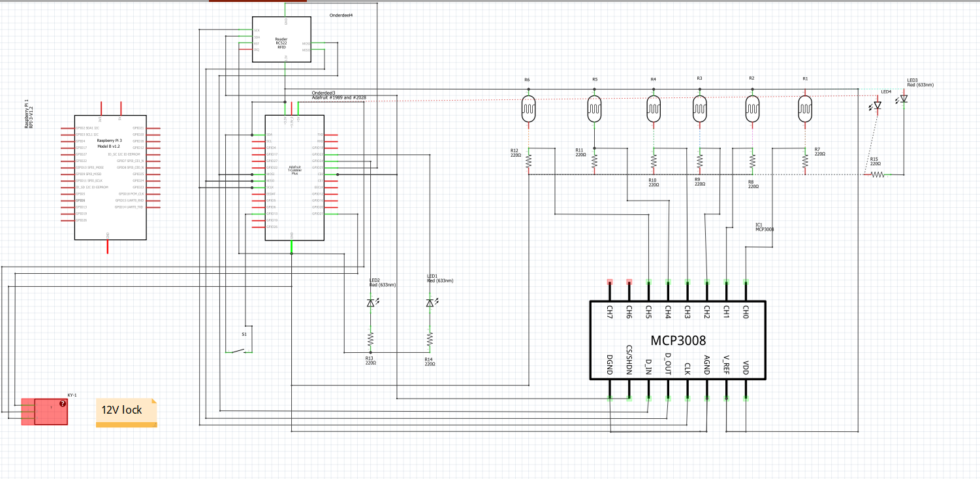980x479 pixels.
Task: Select the LED4 diode symbol
Action: [x=876, y=105]
